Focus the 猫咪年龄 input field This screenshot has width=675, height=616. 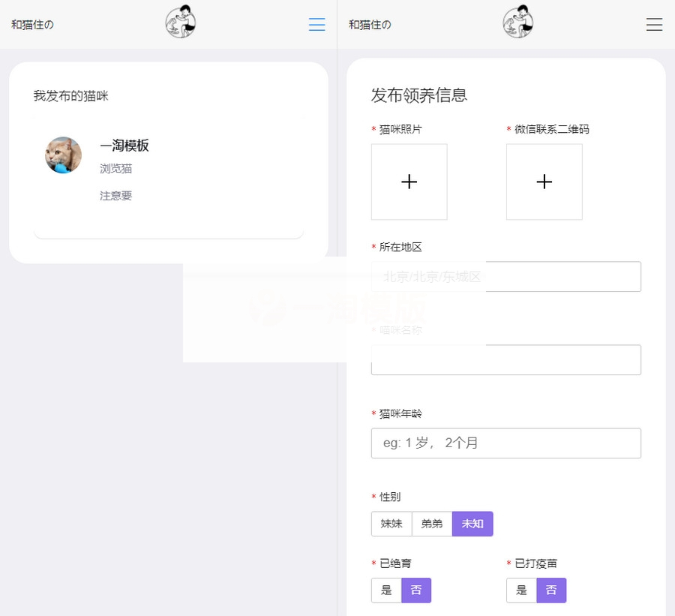point(505,443)
